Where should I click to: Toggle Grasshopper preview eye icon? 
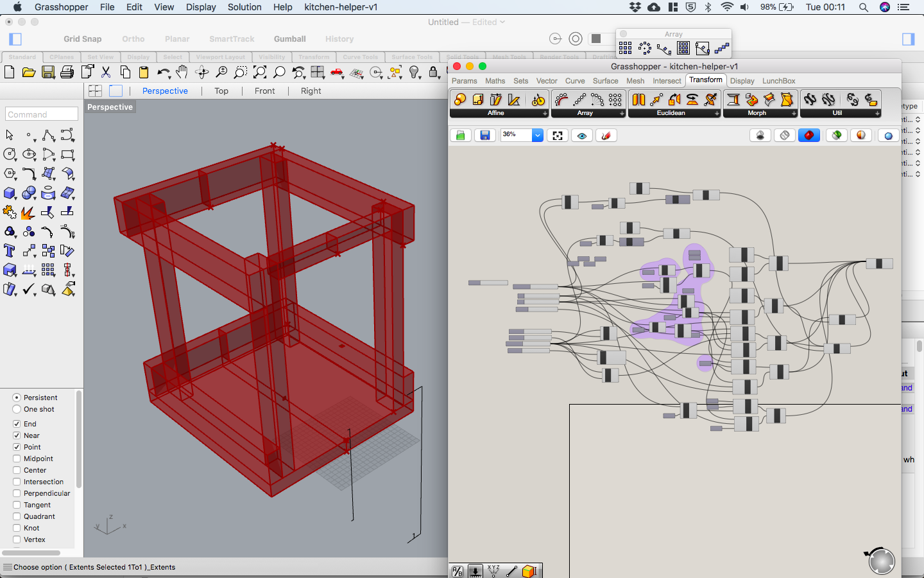[582, 136]
